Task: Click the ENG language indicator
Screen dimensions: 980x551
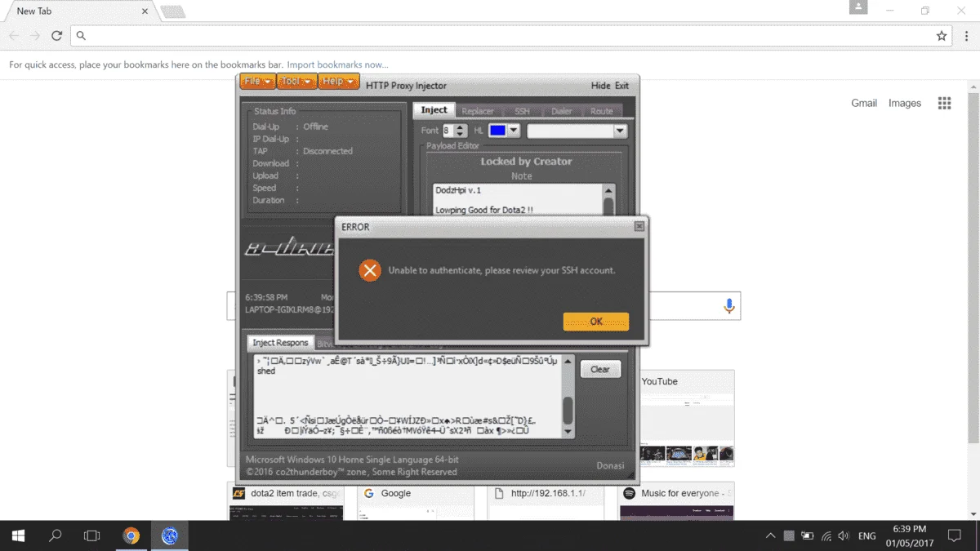Action: [867, 535]
